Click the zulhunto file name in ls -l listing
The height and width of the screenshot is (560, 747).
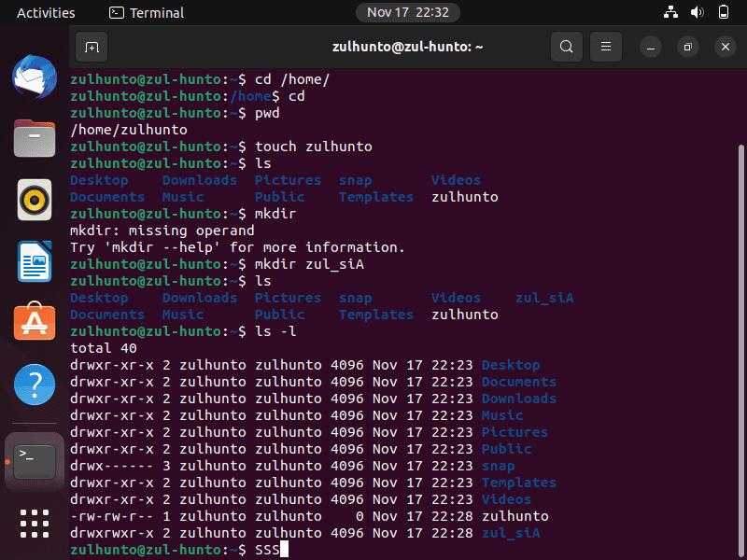(515, 516)
